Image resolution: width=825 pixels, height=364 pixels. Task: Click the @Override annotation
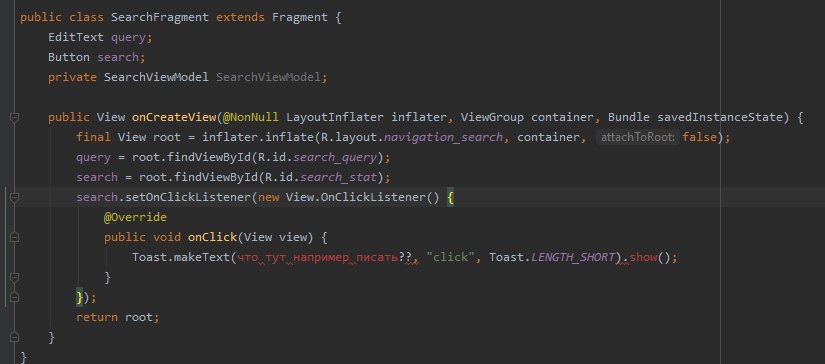pyautogui.click(x=135, y=217)
